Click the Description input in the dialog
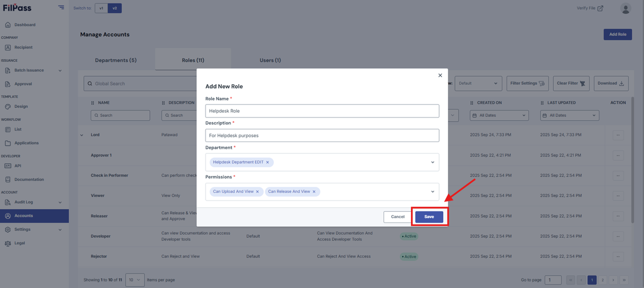 point(322,135)
